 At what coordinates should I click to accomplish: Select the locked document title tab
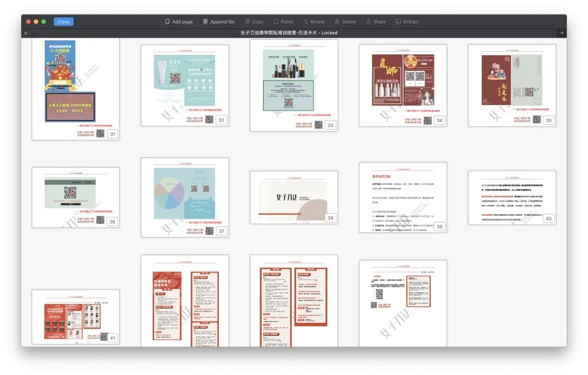pyautogui.click(x=289, y=33)
